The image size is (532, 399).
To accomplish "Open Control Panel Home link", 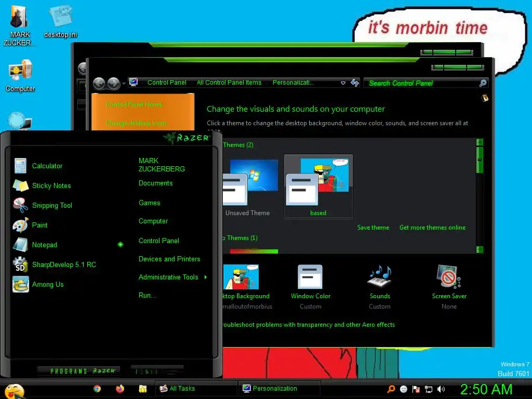I will click(134, 104).
